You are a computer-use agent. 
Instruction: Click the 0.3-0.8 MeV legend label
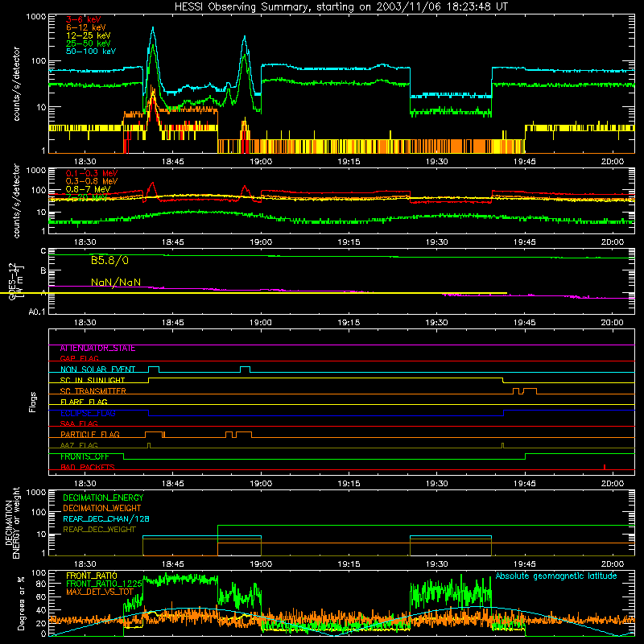click(x=92, y=181)
